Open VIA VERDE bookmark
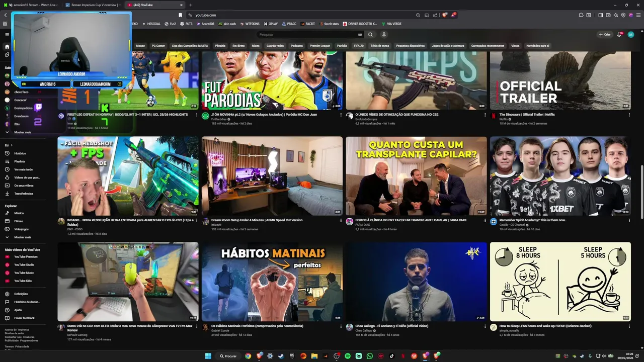Screen dimensions: 644x362 (x=391, y=24)
